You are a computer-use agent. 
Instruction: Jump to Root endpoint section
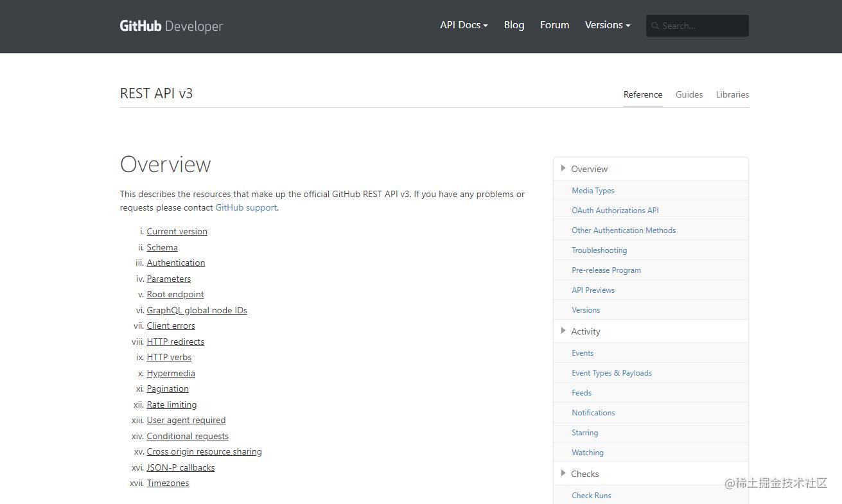pos(175,294)
